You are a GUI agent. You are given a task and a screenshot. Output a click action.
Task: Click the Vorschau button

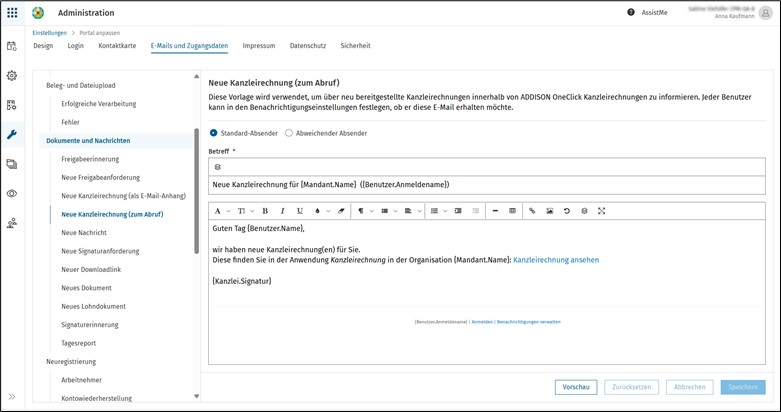(576, 387)
